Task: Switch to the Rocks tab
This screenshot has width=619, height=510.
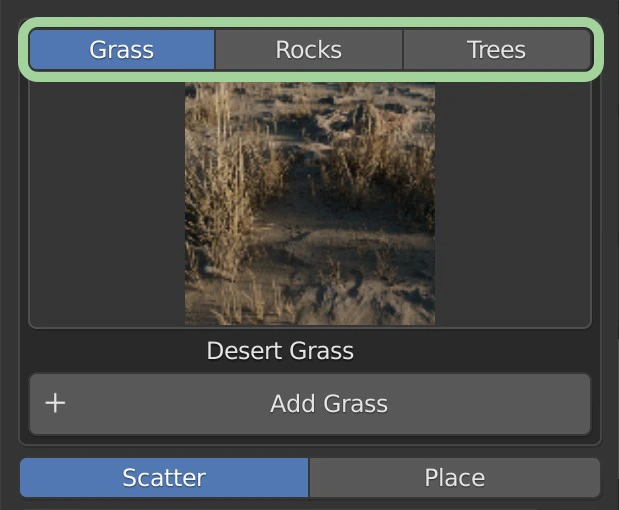Action: click(x=308, y=50)
